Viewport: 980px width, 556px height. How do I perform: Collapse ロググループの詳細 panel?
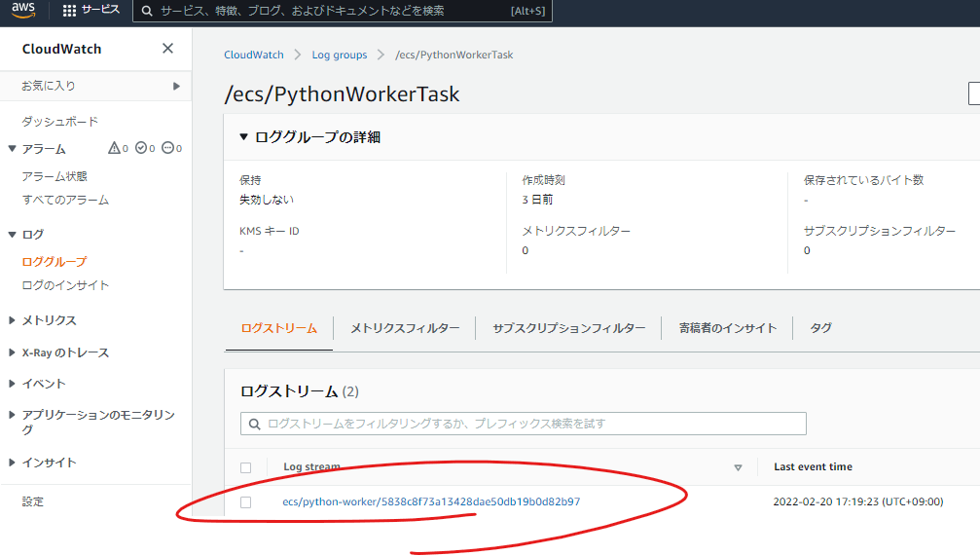click(x=243, y=137)
